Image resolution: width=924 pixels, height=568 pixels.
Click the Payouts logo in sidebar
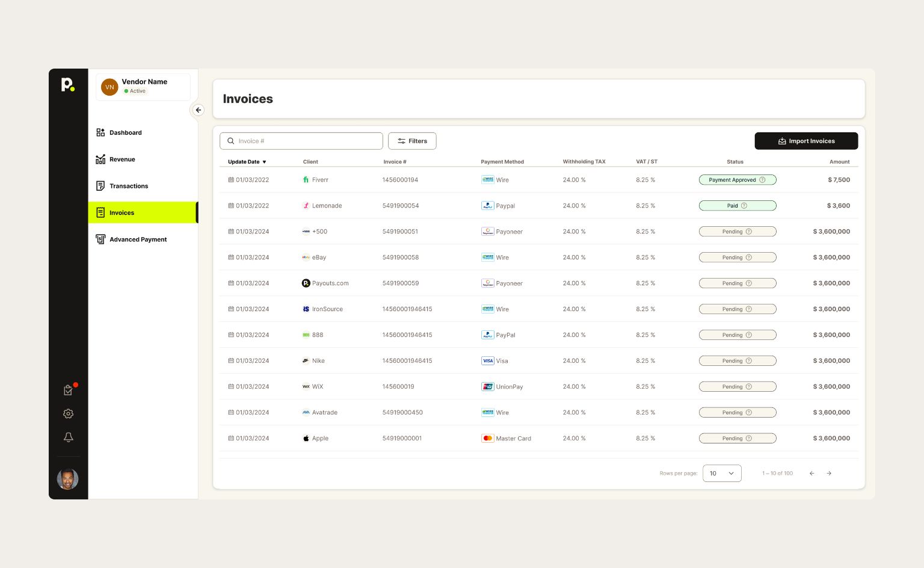pyautogui.click(x=68, y=85)
